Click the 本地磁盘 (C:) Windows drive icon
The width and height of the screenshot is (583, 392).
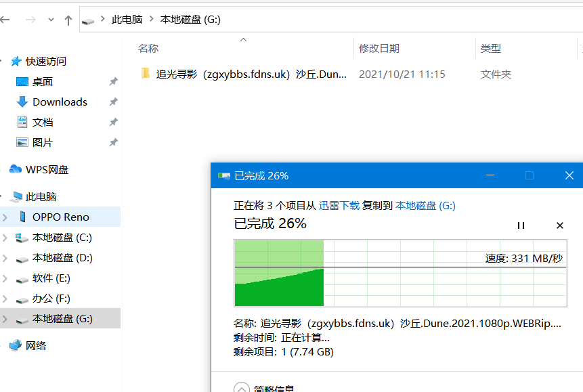[x=22, y=238]
